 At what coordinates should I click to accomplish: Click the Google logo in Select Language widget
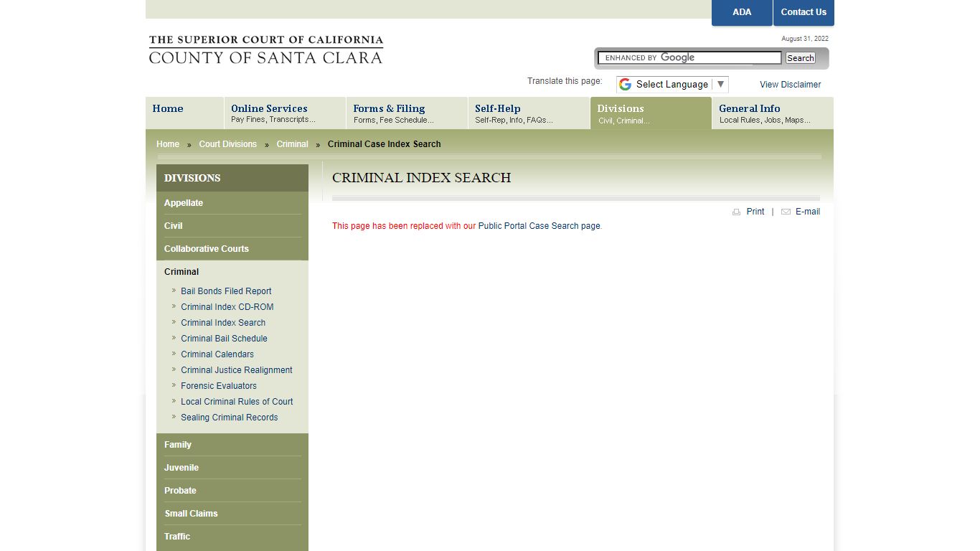coord(625,84)
